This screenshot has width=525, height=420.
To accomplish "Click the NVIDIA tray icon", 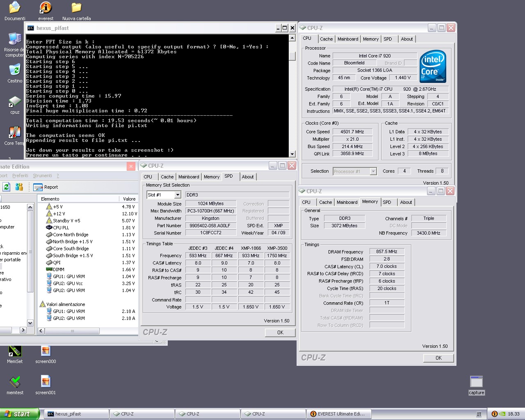I will coord(502,414).
